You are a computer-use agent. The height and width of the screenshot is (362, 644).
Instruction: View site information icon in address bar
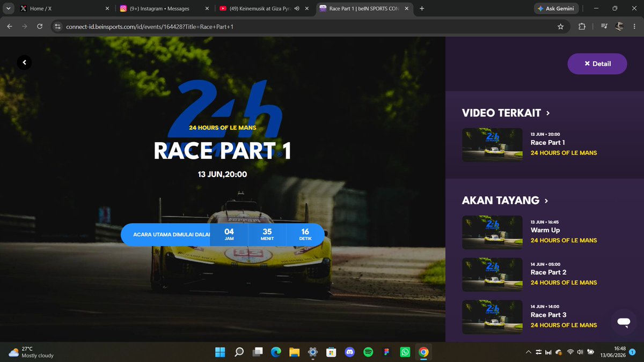point(58,26)
